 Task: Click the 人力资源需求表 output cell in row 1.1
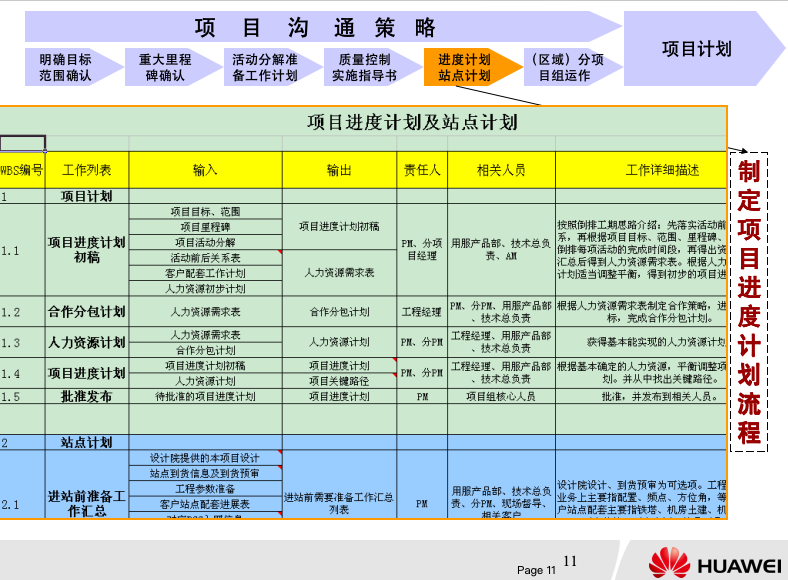pyautogui.click(x=340, y=273)
